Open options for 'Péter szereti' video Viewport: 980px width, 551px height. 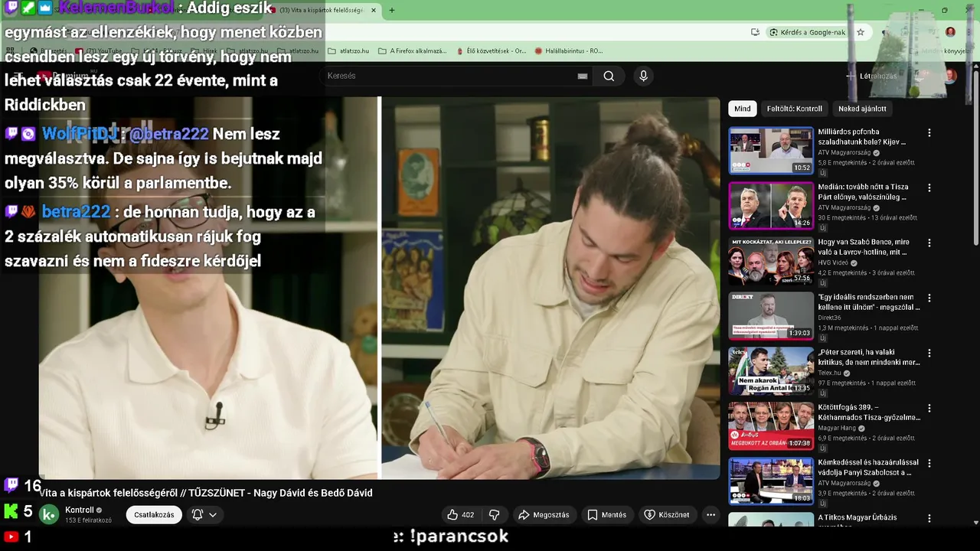point(929,353)
